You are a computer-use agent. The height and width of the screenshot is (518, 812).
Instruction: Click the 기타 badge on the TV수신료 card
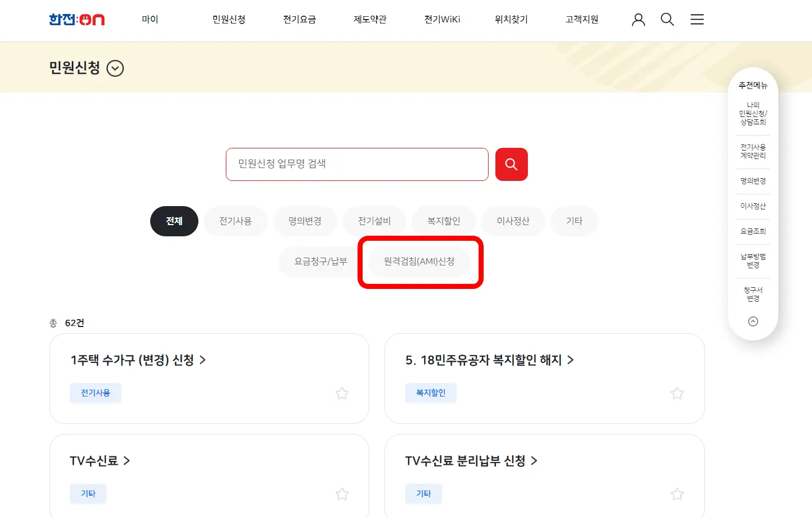(x=88, y=493)
